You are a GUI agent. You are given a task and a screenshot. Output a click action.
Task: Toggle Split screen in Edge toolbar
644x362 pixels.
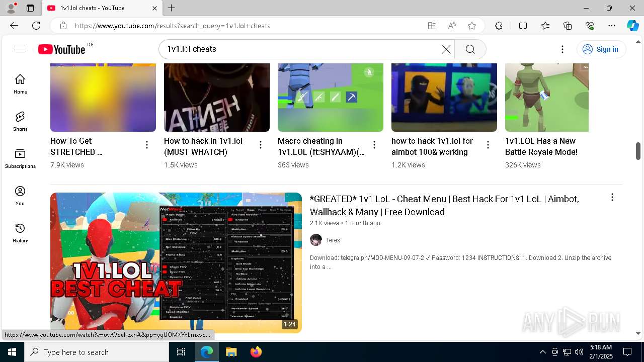pos(523,26)
